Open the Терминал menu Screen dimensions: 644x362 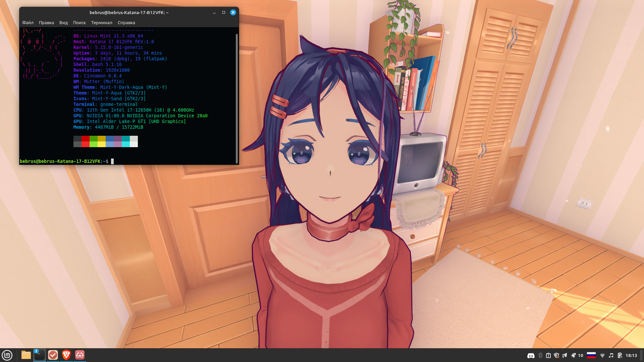click(102, 23)
